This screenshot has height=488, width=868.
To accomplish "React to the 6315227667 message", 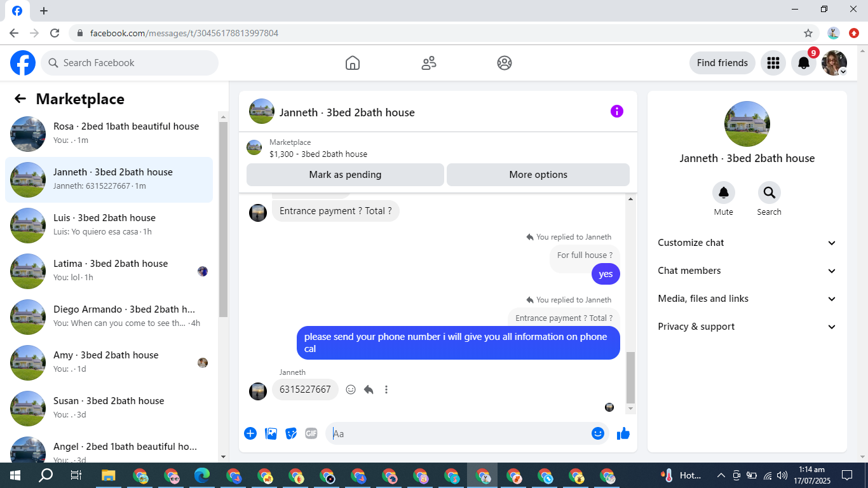I will coord(351,390).
